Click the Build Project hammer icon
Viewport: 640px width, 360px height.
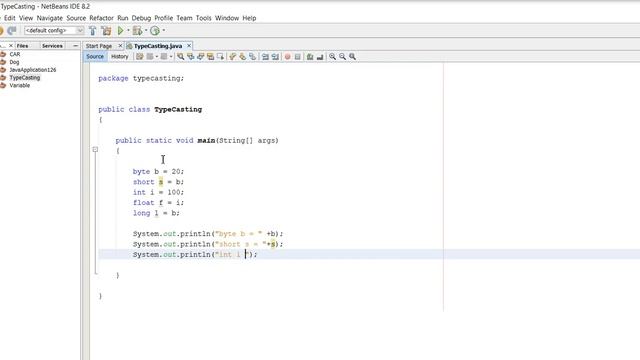click(x=93, y=31)
